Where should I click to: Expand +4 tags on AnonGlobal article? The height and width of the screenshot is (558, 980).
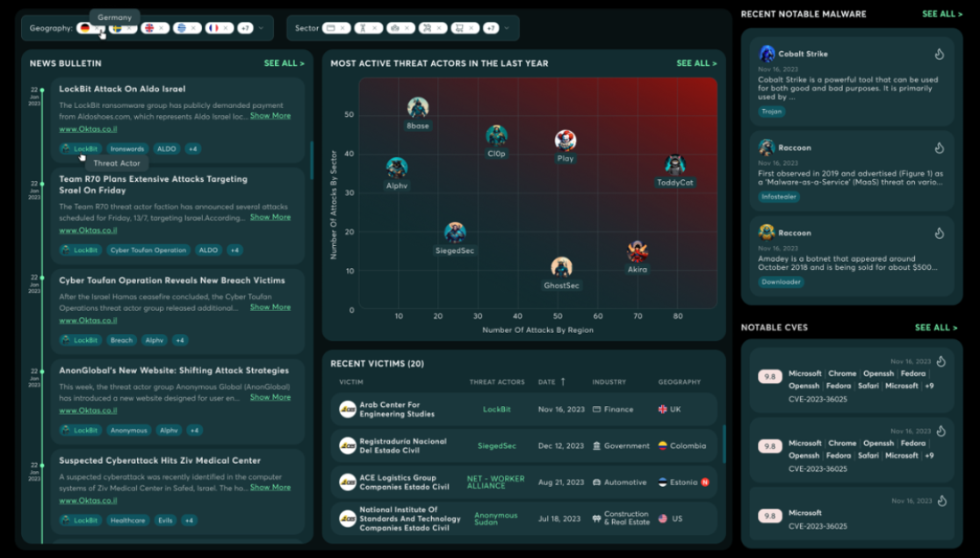pos(194,431)
